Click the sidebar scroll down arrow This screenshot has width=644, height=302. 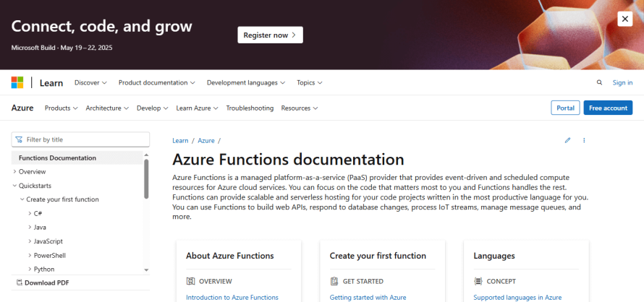coord(146,270)
